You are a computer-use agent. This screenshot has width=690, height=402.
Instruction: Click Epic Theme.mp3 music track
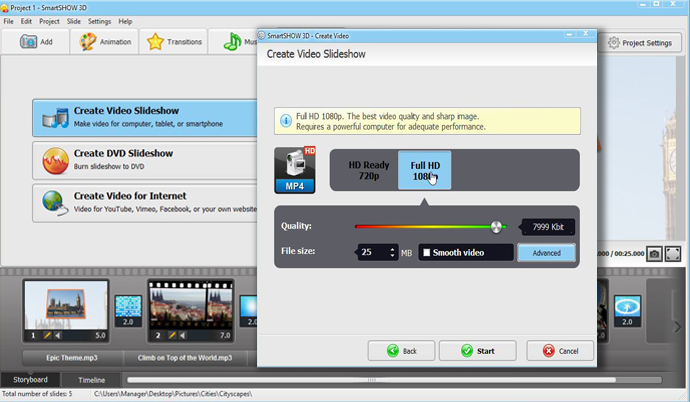(72, 358)
